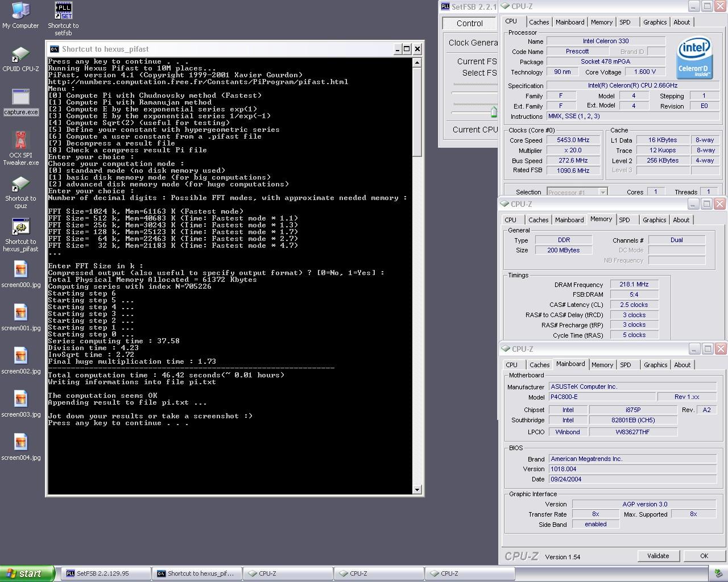Click the upper SetFSB slider track
The width and height of the screenshot is (728, 582).
(x=474, y=93)
